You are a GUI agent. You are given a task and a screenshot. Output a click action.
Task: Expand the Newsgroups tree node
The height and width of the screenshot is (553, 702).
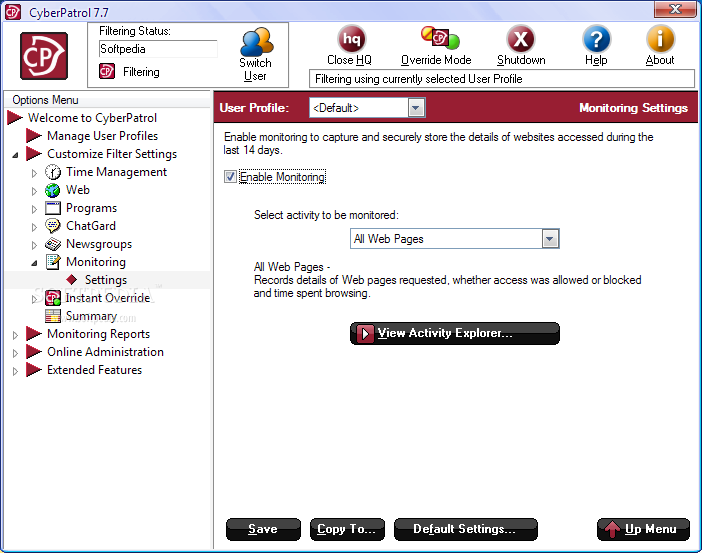[34, 245]
